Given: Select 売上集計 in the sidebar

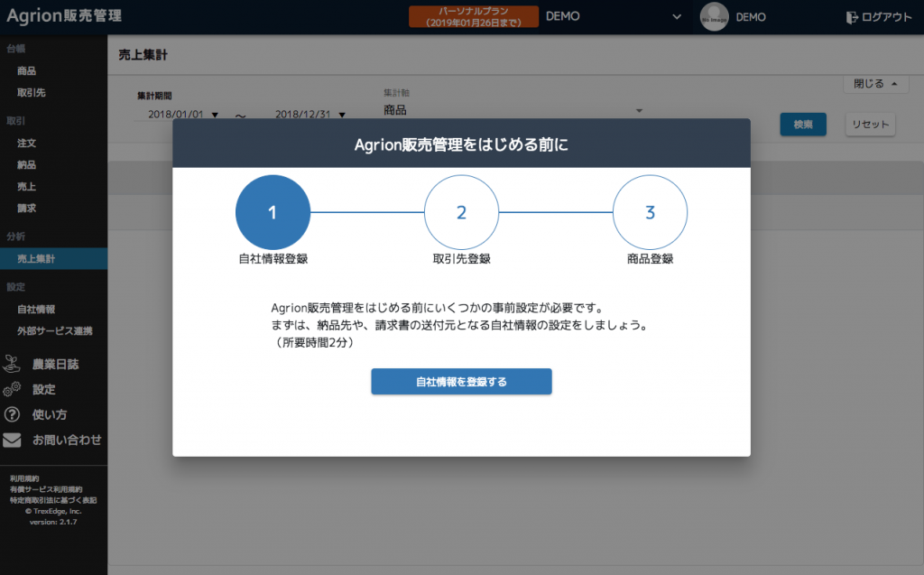Looking at the screenshot, I should click(x=53, y=258).
